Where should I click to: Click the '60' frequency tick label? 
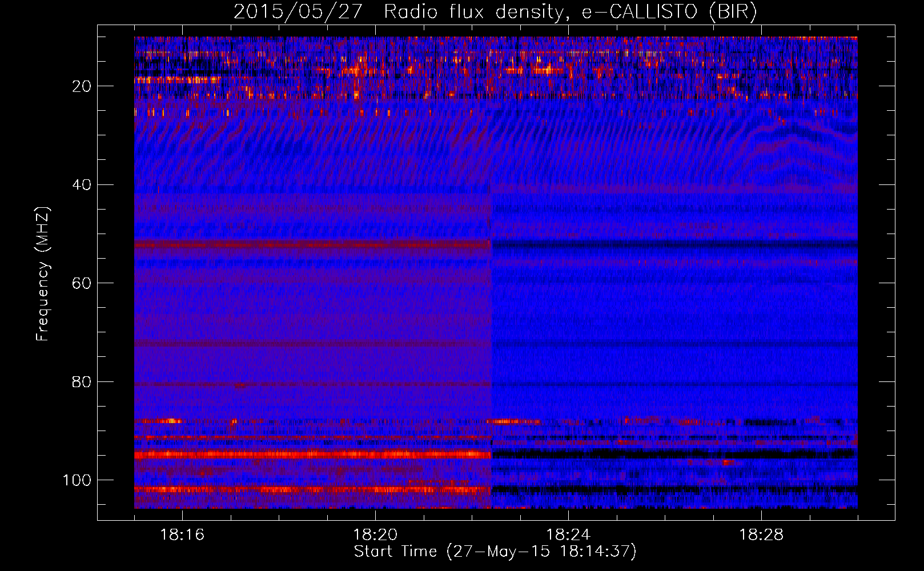pyautogui.click(x=82, y=283)
